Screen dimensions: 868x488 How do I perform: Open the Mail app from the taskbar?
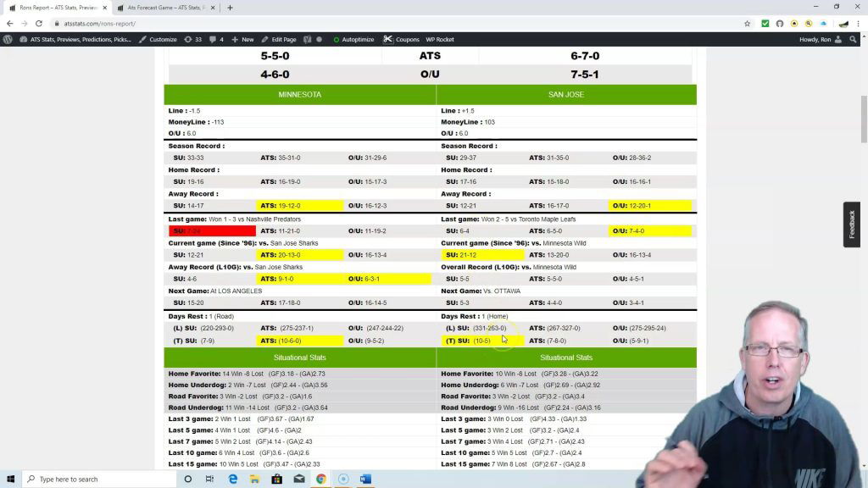[x=299, y=480]
